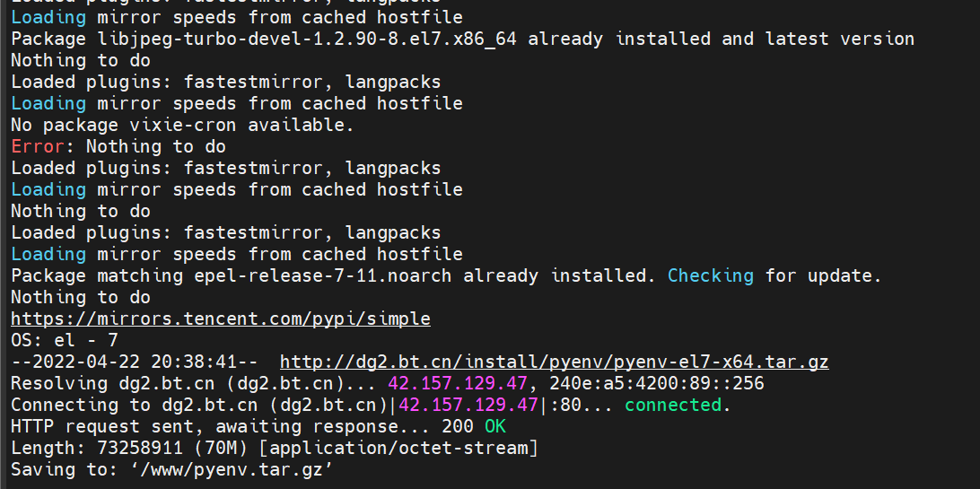Click the 'OS: el - 7' line
Viewport: 980px width, 489px height.
tap(65, 341)
